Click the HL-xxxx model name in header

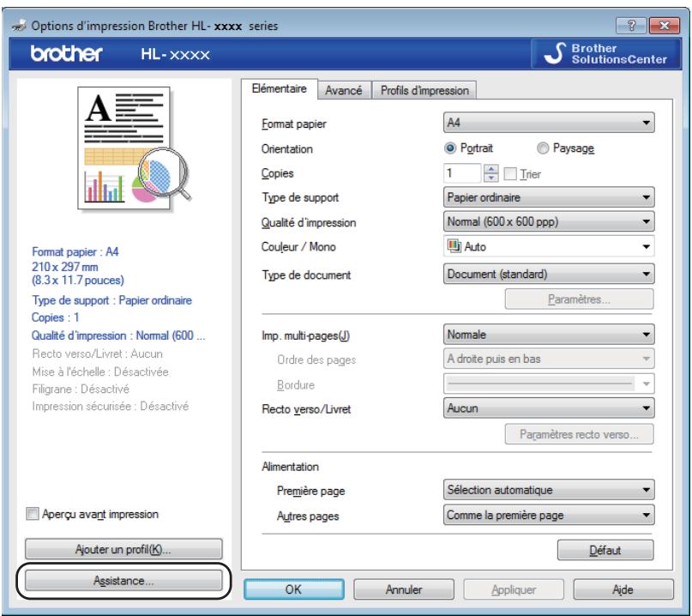[x=175, y=54]
